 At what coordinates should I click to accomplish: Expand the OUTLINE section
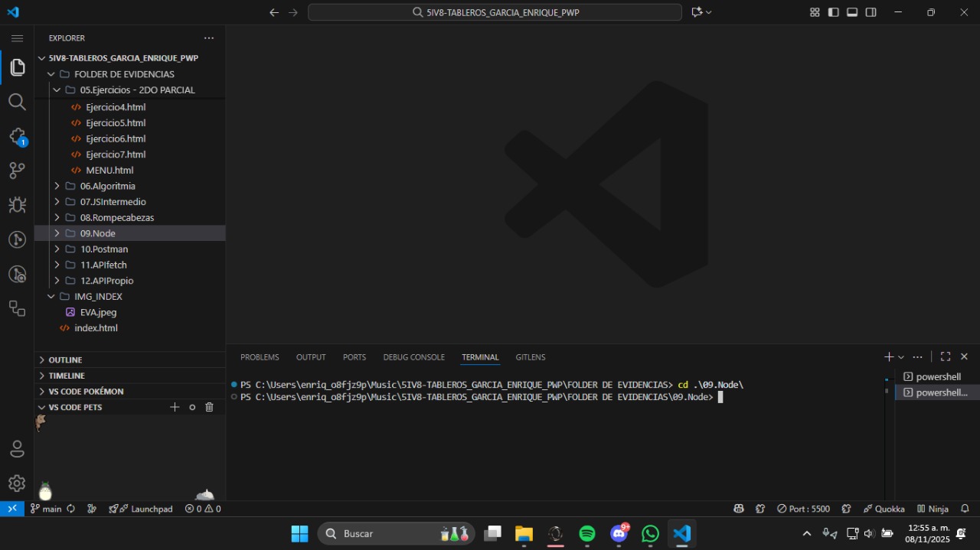click(x=64, y=360)
